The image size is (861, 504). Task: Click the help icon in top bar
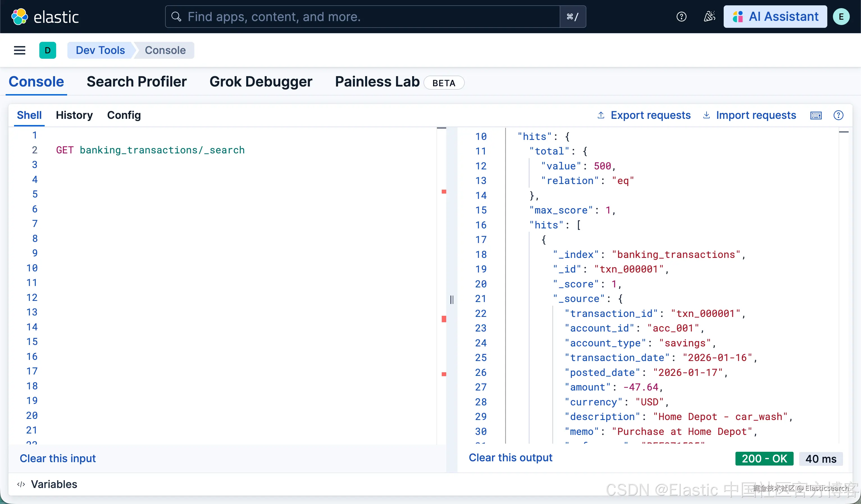pyautogui.click(x=681, y=16)
